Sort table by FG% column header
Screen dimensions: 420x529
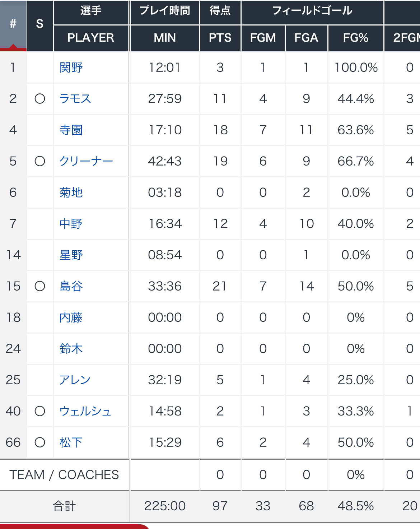[356, 38]
